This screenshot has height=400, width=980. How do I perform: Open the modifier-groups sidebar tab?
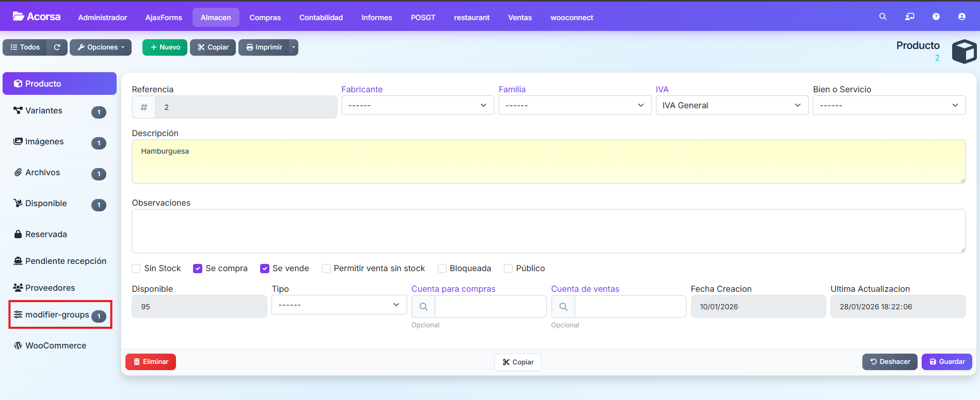[x=57, y=315]
